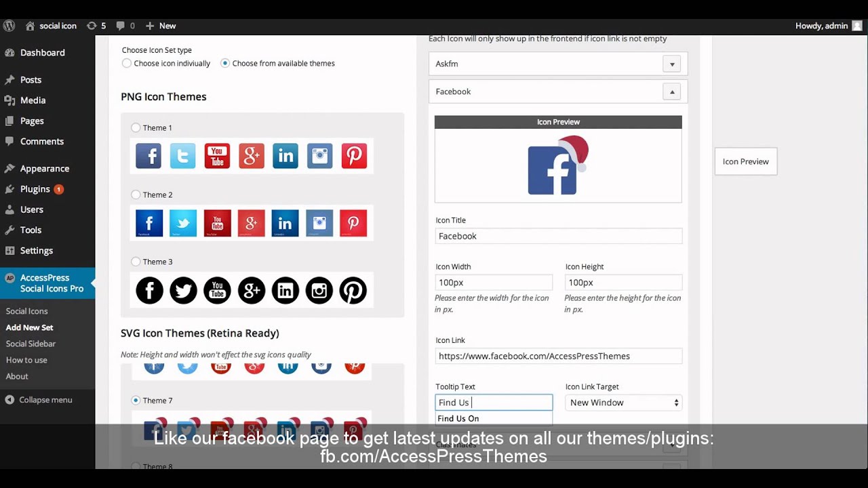Click the Icon Height field

click(x=624, y=282)
